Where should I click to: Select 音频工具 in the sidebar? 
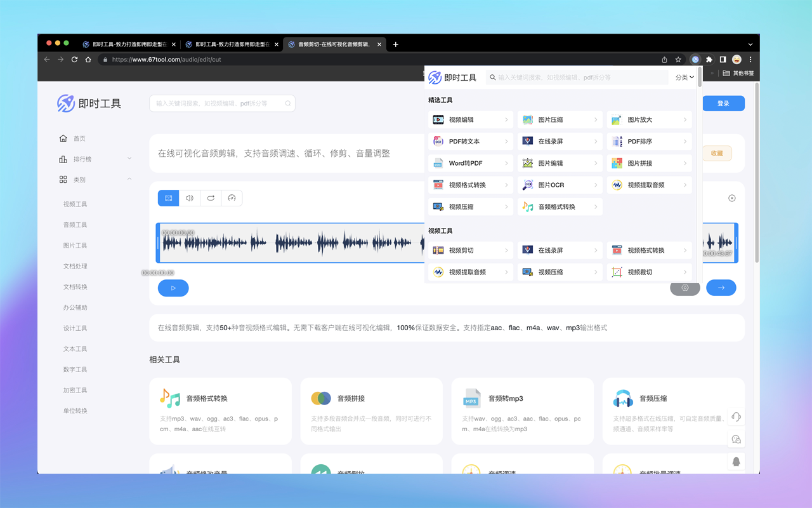[75, 225]
